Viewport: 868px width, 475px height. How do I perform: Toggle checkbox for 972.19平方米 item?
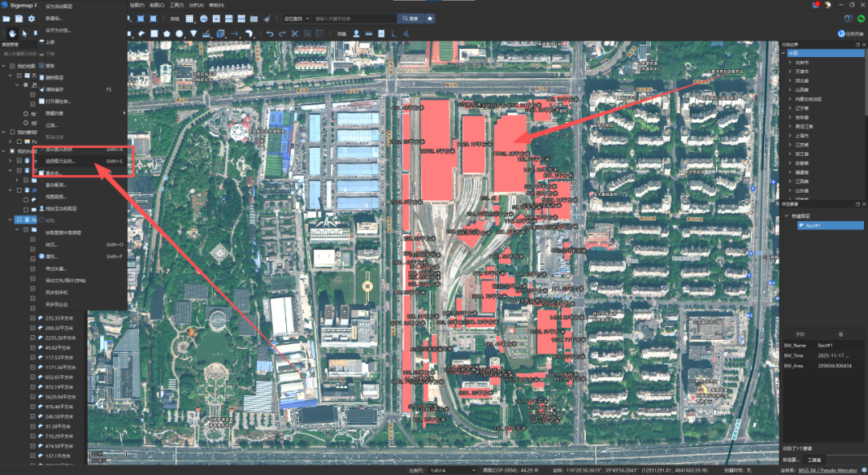[33, 387]
